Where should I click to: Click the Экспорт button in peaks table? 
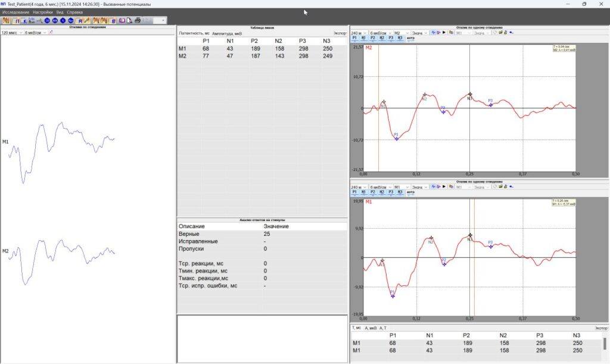[340, 33]
